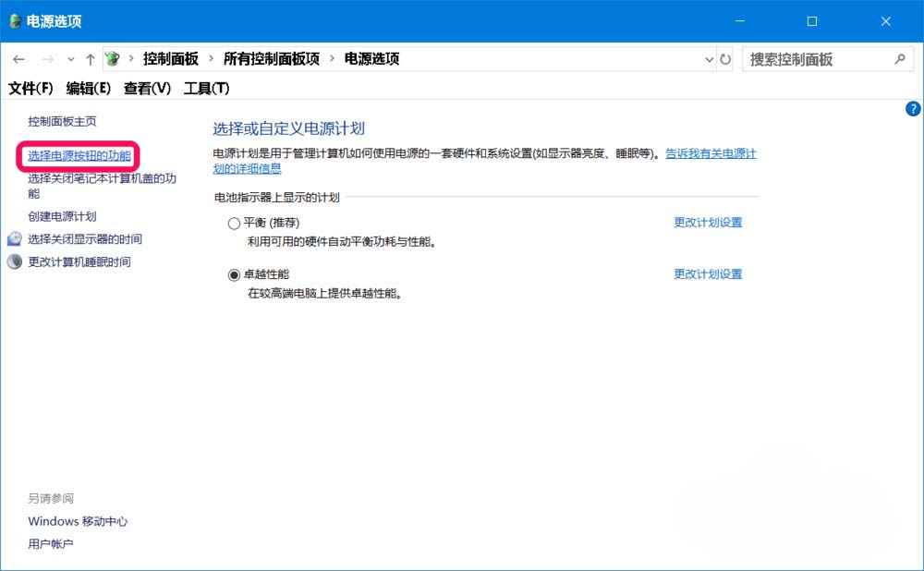Screen dimensions: 924x571
Task: Click the monitor icon beside 选择关闭显示器的时间
Action: tap(15, 238)
